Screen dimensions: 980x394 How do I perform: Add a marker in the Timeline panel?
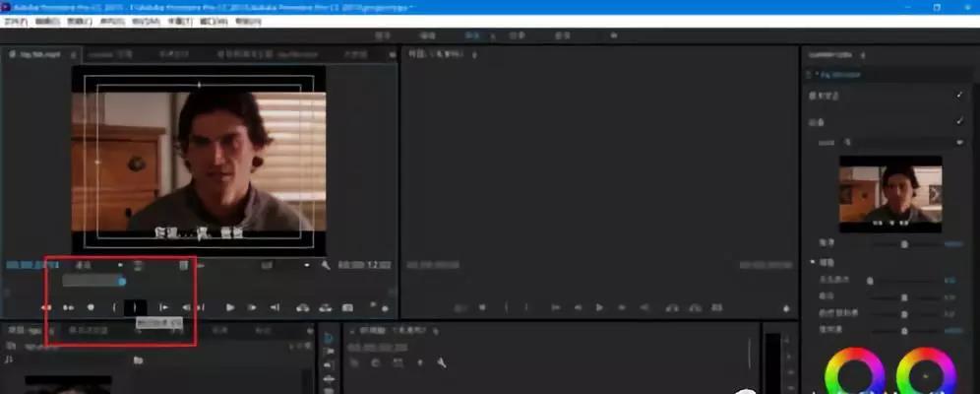tap(420, 362)
